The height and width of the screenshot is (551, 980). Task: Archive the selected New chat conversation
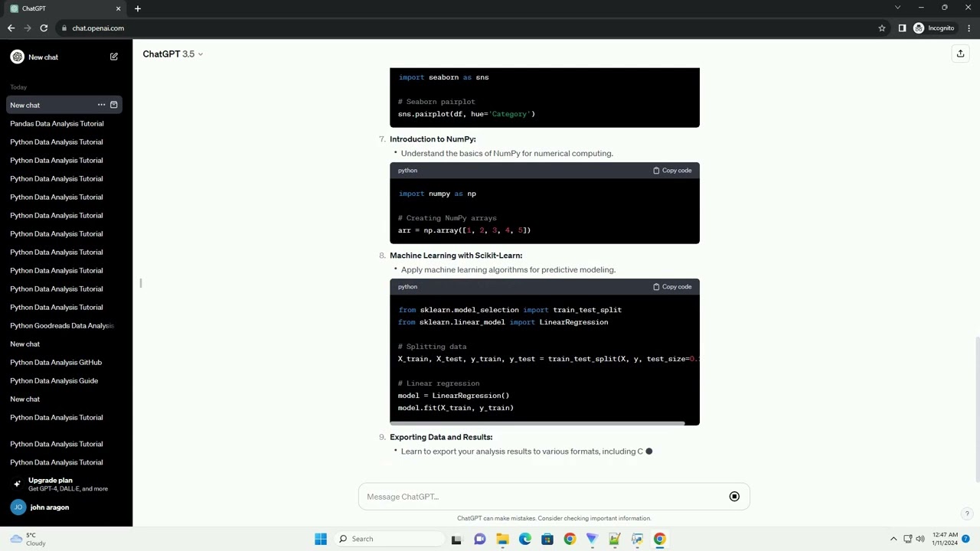114,105
